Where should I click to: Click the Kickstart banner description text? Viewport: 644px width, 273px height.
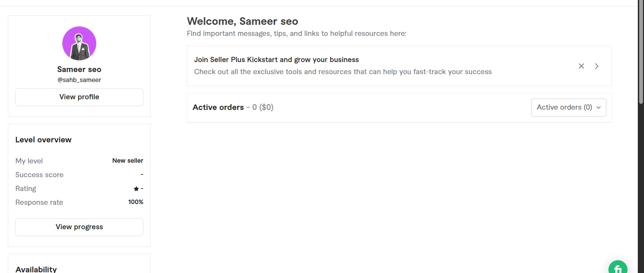(x=343, y=72)
